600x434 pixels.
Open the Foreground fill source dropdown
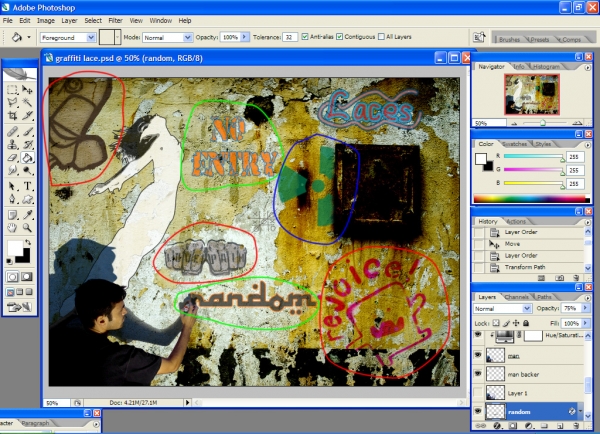(91, 38)
